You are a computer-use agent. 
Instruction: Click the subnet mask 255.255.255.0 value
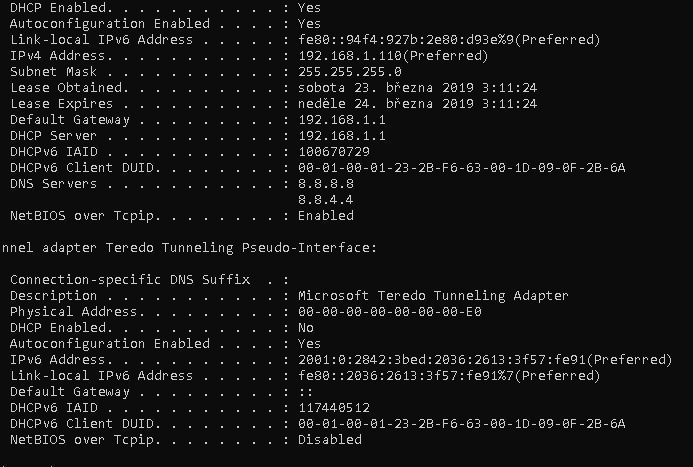click(350, 72)
